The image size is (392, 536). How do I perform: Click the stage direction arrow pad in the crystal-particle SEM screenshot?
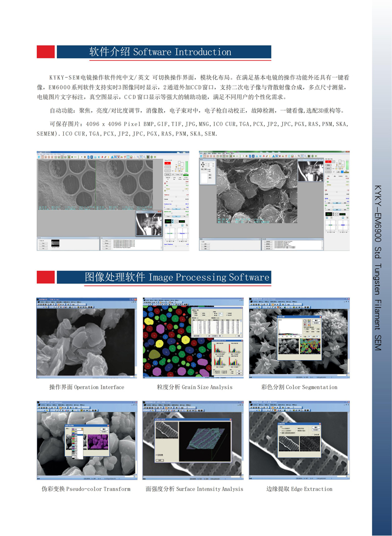point(204,164)
